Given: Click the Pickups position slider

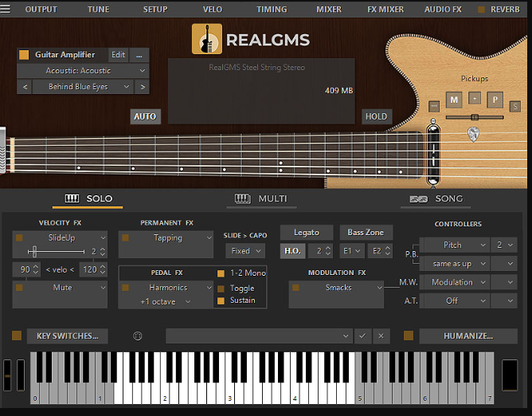Looking at the screenshot, I should [475, 117].
